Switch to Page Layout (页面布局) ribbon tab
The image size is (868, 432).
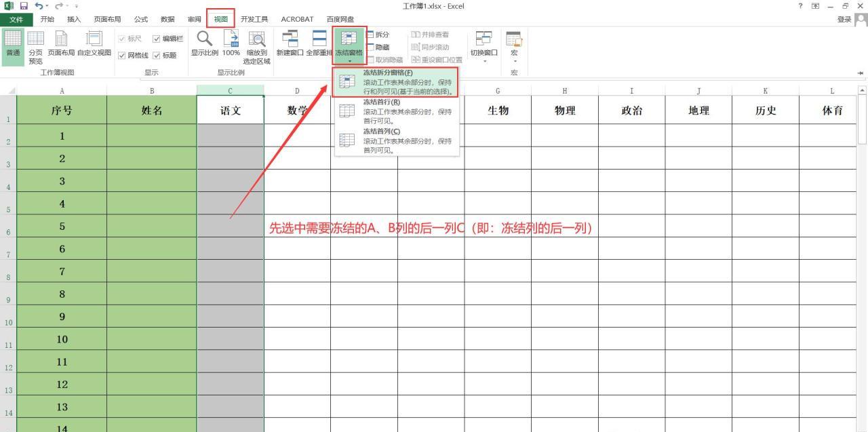(107, 19)
